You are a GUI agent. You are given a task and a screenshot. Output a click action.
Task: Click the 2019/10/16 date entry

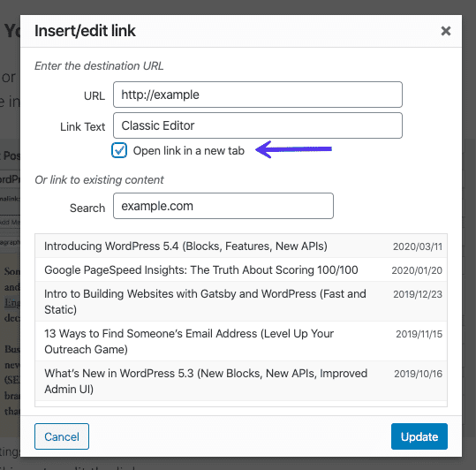tap(418, 374)
